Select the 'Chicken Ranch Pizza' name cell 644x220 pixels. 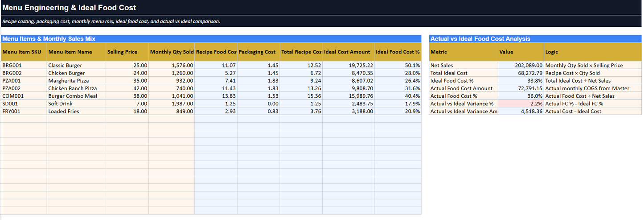(76, 88)
